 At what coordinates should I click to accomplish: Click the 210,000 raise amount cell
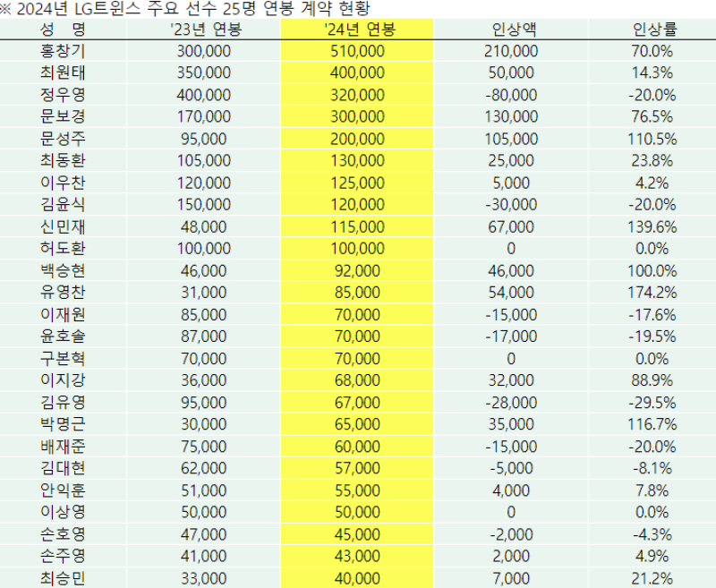[x=511, y=51]
